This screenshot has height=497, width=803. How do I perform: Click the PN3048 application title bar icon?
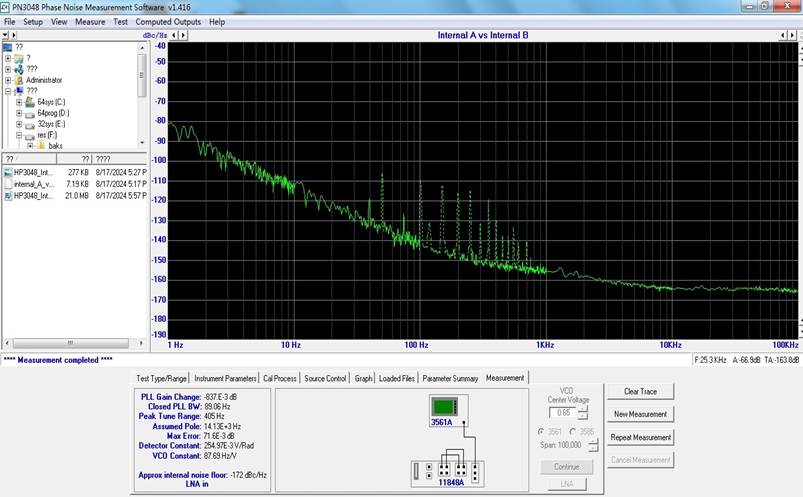point(6,7)
